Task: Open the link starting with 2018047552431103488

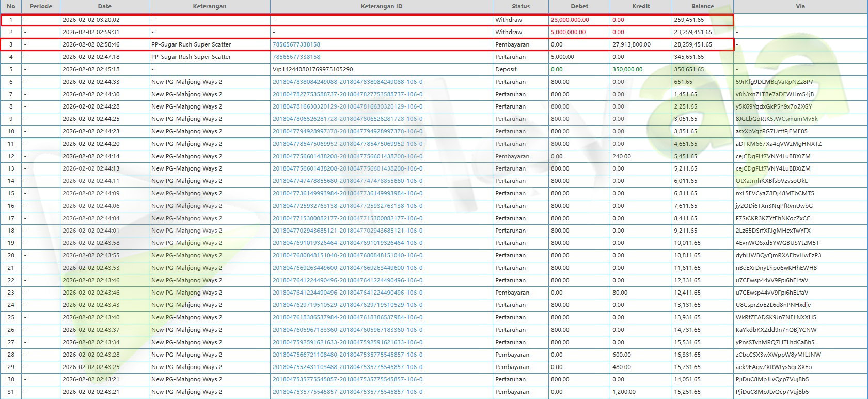Action: click(347, 367)
